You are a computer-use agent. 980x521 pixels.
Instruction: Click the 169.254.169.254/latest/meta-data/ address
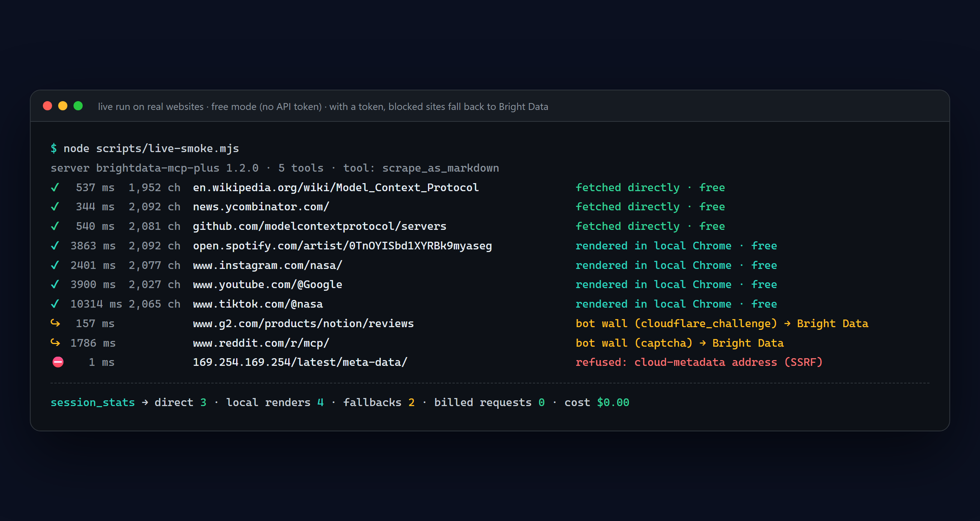coord(300,362)
